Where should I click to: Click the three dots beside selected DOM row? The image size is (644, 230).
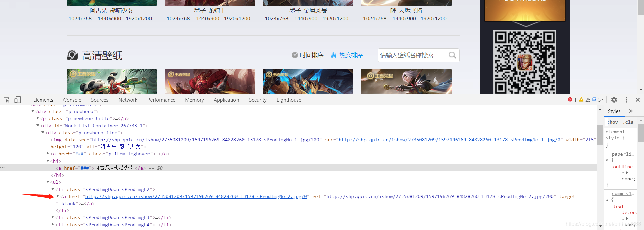pyautogui.click(x=3, y=168)
